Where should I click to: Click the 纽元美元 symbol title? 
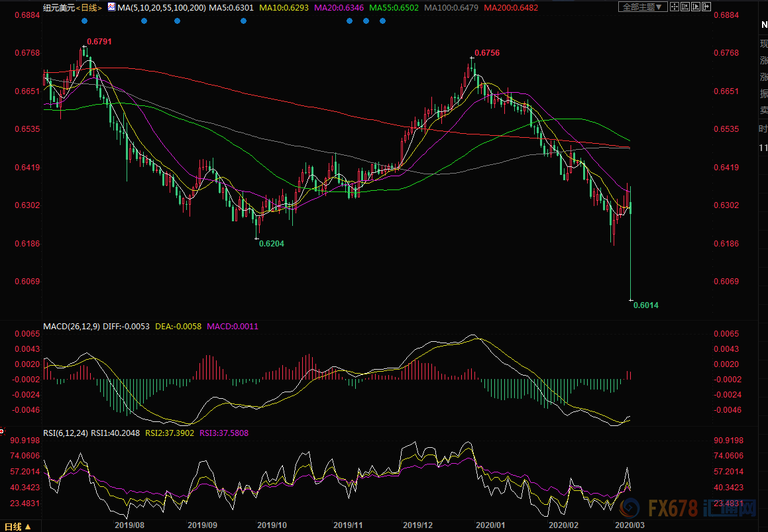coord(58,8)
